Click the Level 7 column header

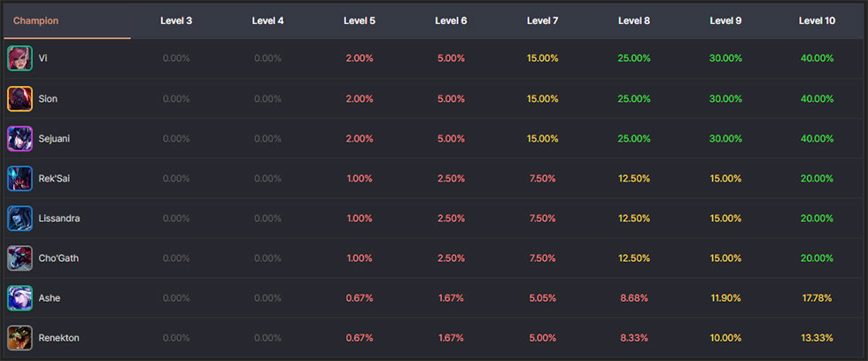click(542, 21)
